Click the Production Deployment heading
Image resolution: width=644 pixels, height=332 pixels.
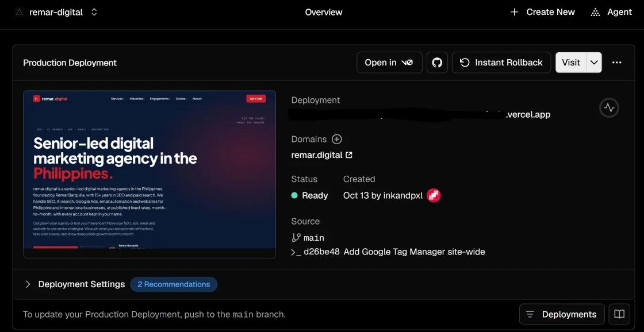click(70, 63)
